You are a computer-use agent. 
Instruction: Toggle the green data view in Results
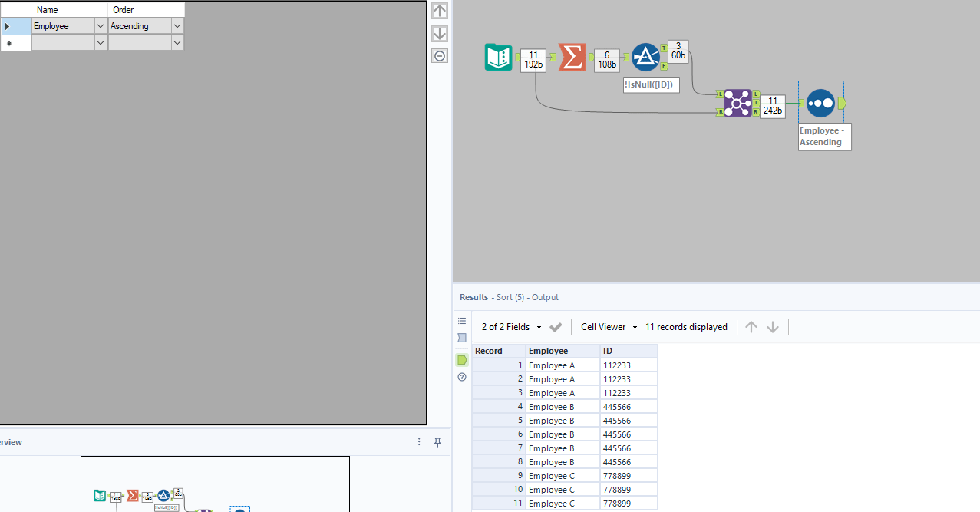[x=461, y=359]
